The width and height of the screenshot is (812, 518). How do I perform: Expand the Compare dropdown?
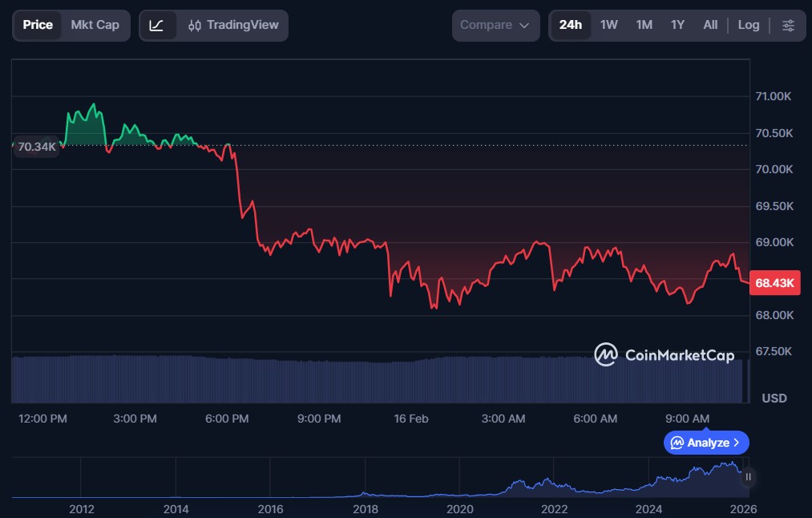[495, 26]
